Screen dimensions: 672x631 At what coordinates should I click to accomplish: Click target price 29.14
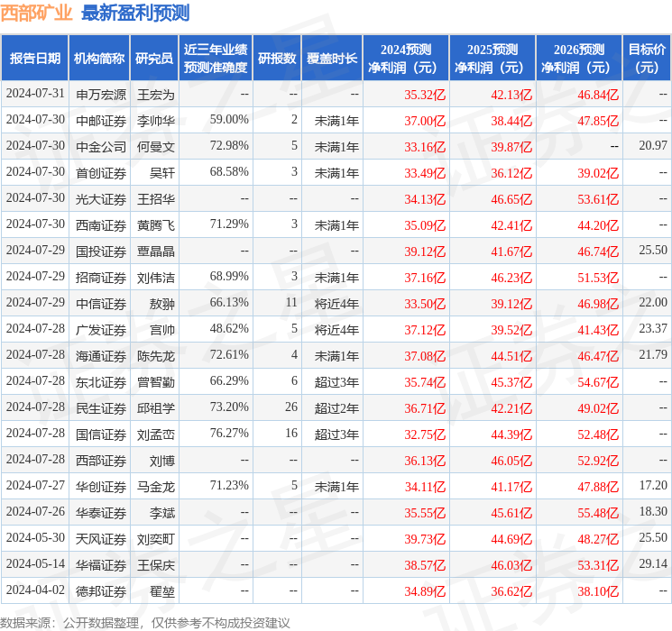653,563
